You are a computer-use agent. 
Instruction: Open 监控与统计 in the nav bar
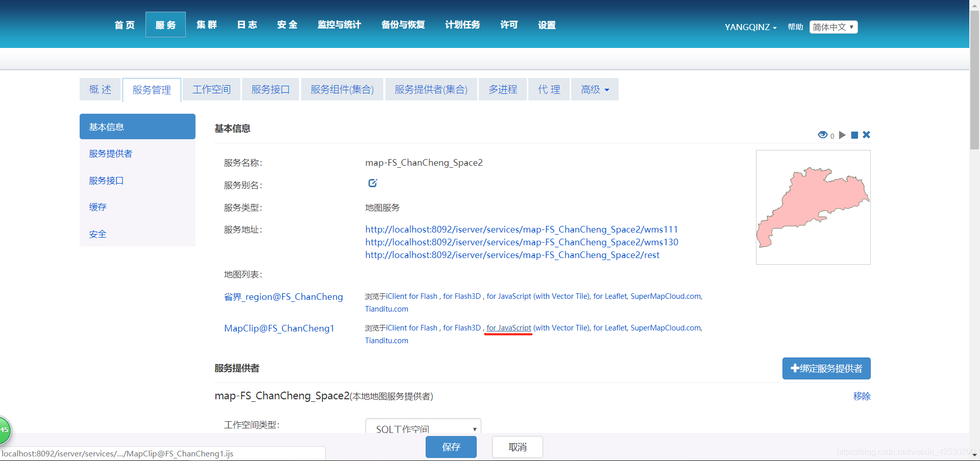pos(339,24)
